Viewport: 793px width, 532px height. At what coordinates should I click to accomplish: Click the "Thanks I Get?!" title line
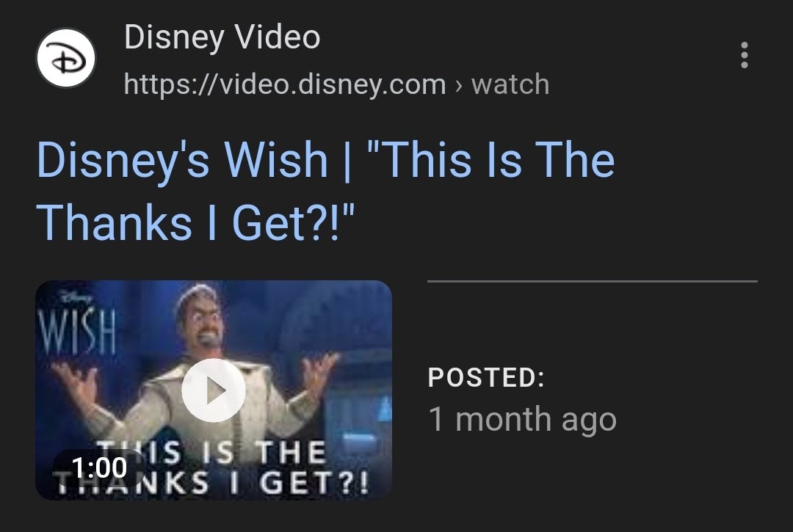[x=195, y=223]
